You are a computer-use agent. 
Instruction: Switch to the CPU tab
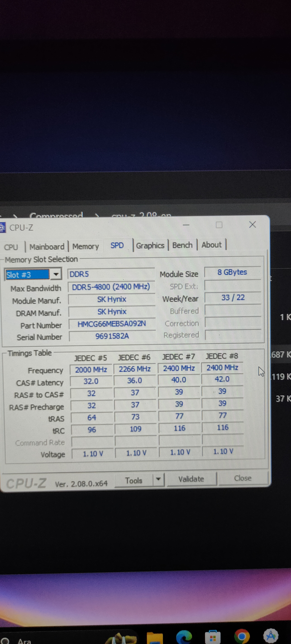click(11, 247)
